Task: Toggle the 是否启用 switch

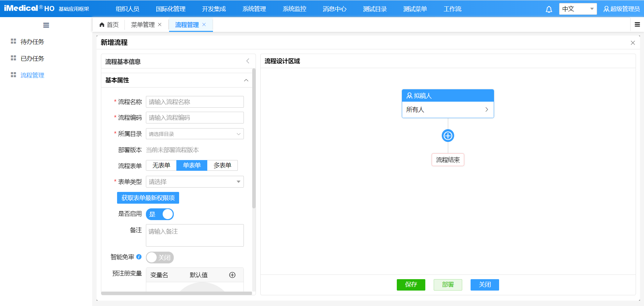Action: coord(160,214)
